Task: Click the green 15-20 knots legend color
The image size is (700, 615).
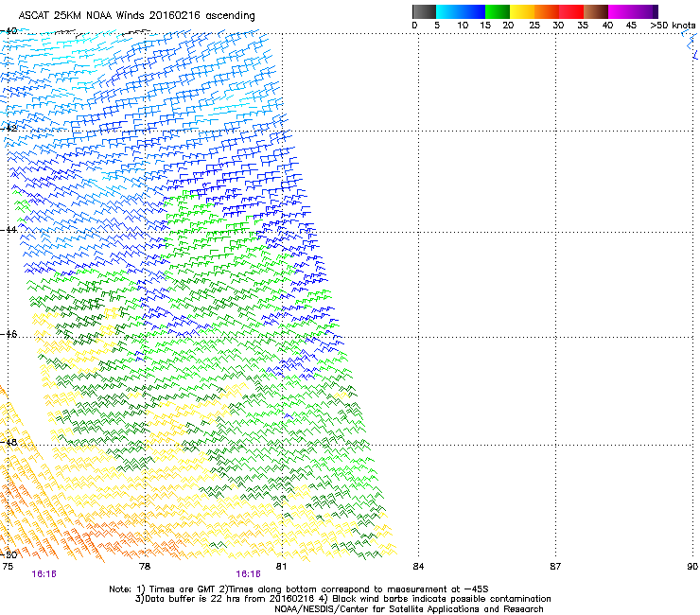Action: coord(498,11)
